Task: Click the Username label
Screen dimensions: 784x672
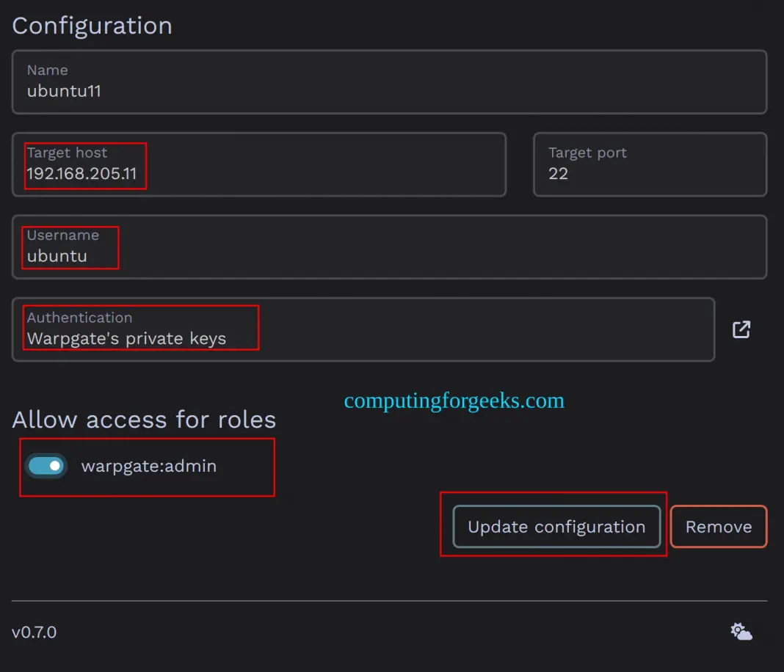Action: [63, 235]
